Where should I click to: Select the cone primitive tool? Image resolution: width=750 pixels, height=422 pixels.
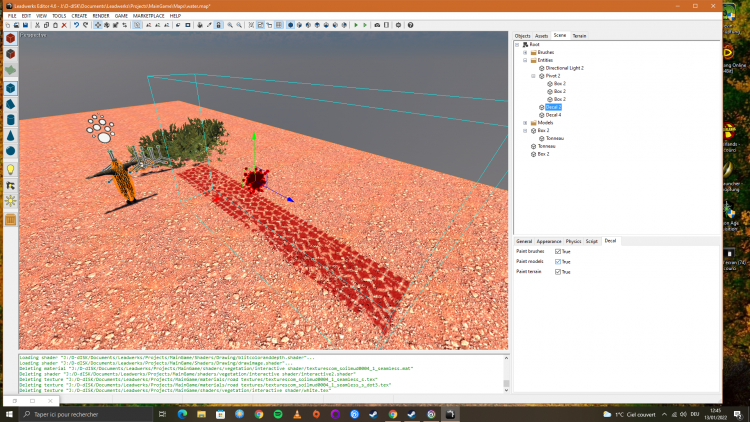click(10, 134)
